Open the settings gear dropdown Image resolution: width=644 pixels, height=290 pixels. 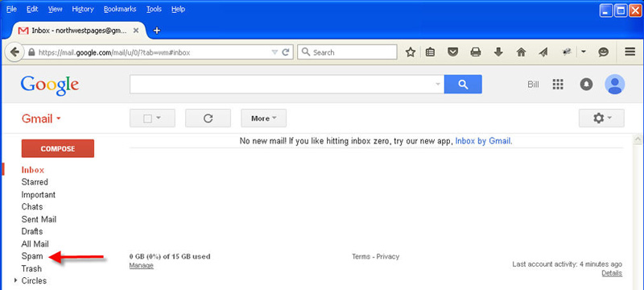(x=601, y=118)
